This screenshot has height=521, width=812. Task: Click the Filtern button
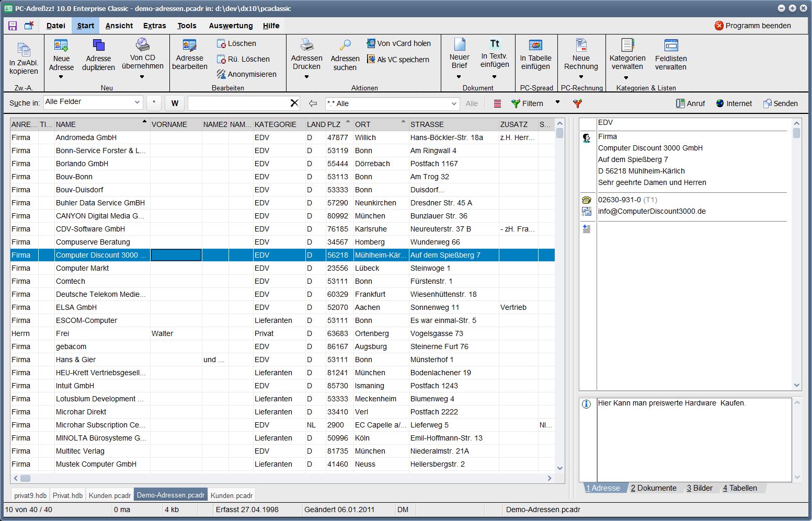tap(527, 103)
